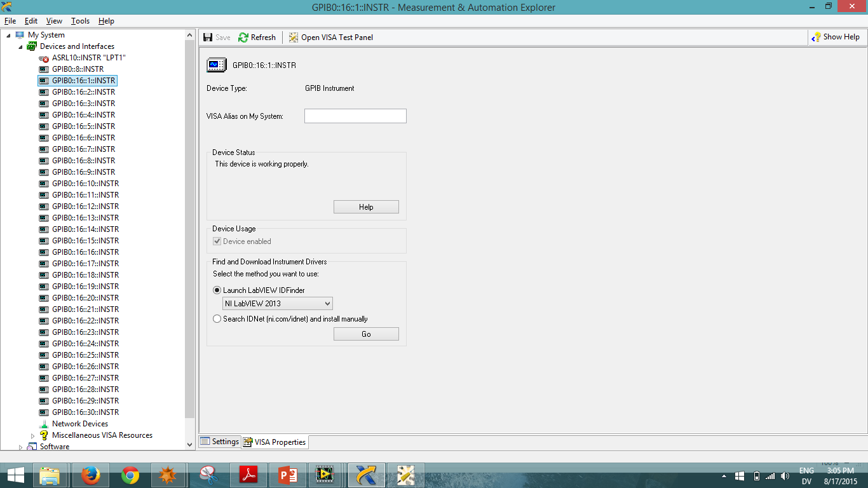
Task: Click the tree panel scroll-down arrow
Action: click(189, 445)
